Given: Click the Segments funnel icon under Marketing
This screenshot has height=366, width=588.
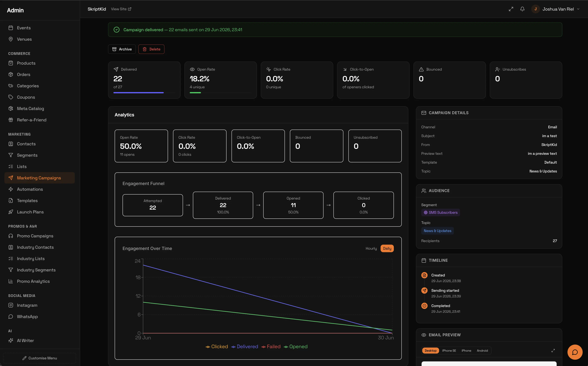Looking at the screenshot, I should 11,155.
